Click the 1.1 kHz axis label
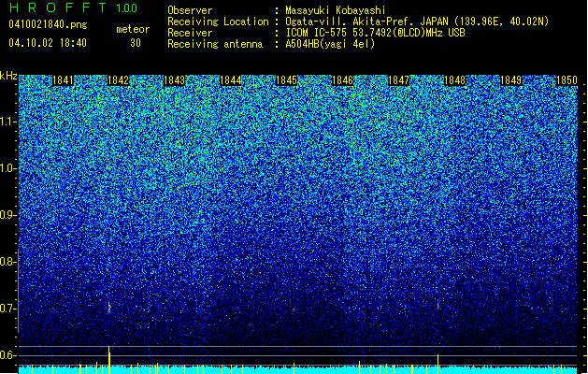Image resolution: width=588 pixels, height=374 pixels. (8, 122)
